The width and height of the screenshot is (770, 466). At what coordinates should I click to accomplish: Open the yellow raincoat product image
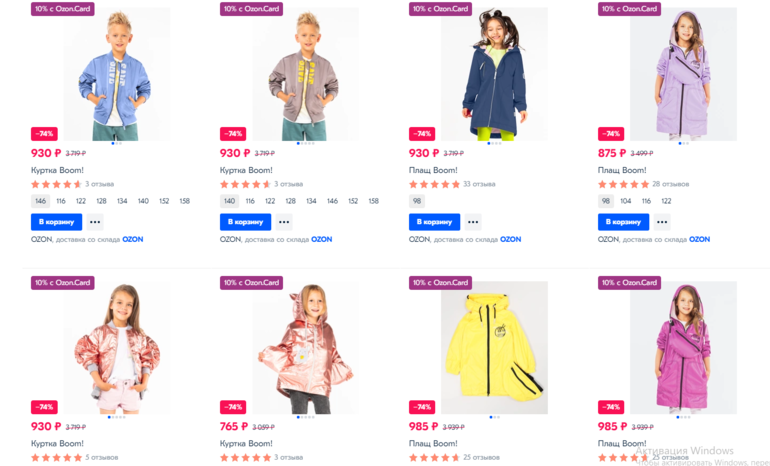494,347
